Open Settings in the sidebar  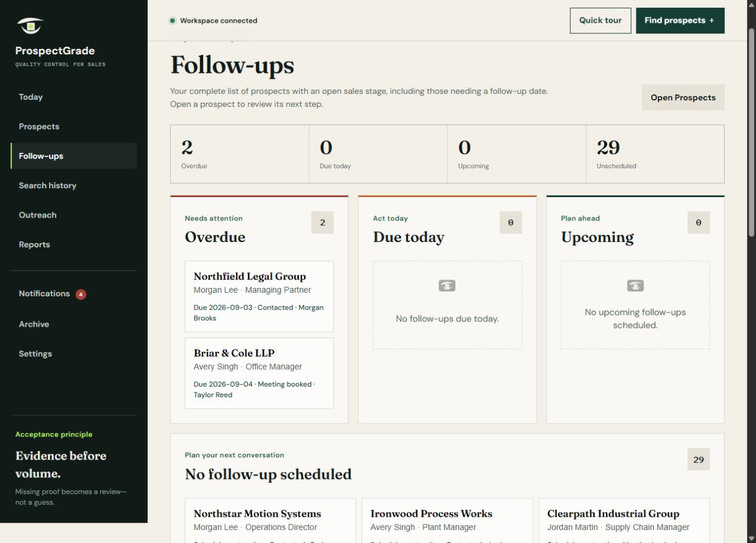click(74, 354)
